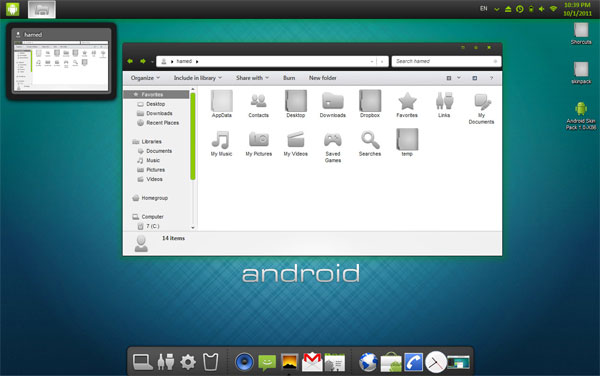Click the green back arrow in explorer

130,61
